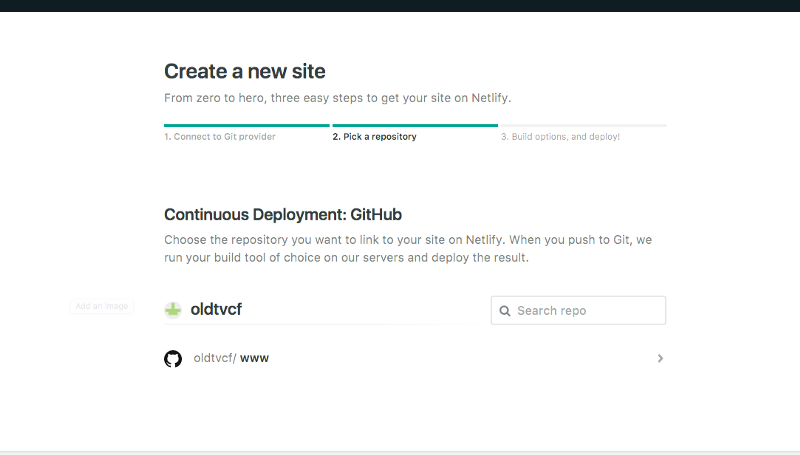Click the Continuous Deployment: GitHub heading
This screenshot has width=800, height=455.
[x=283, y=214]
